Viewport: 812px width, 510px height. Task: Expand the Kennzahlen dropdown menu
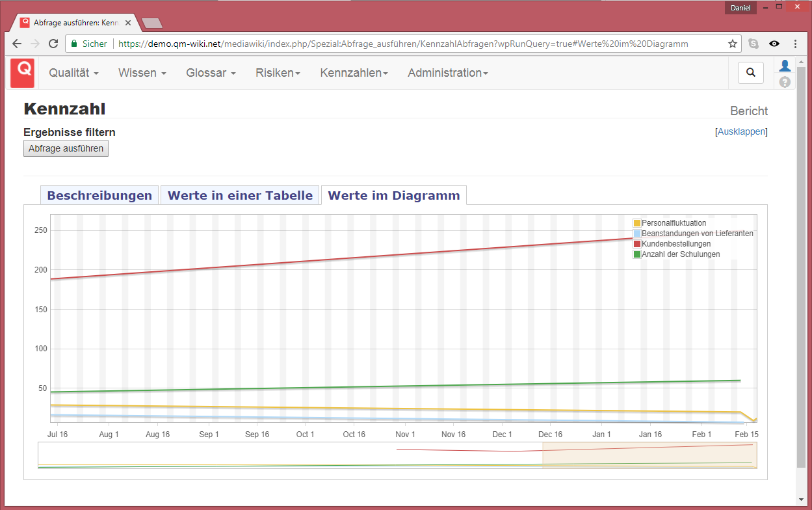[x=354, y=73]
